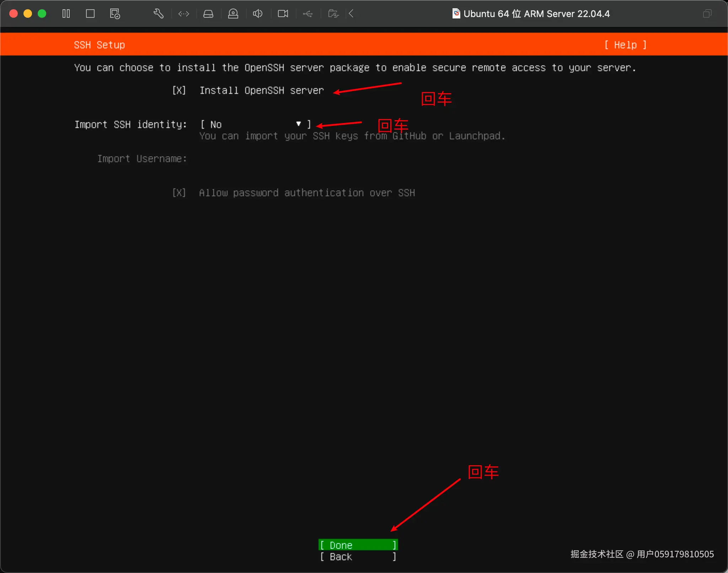The width and height of the screenshot is (728, 573).
Task: Open the VM snapshots icon
Action: (115, 14)
